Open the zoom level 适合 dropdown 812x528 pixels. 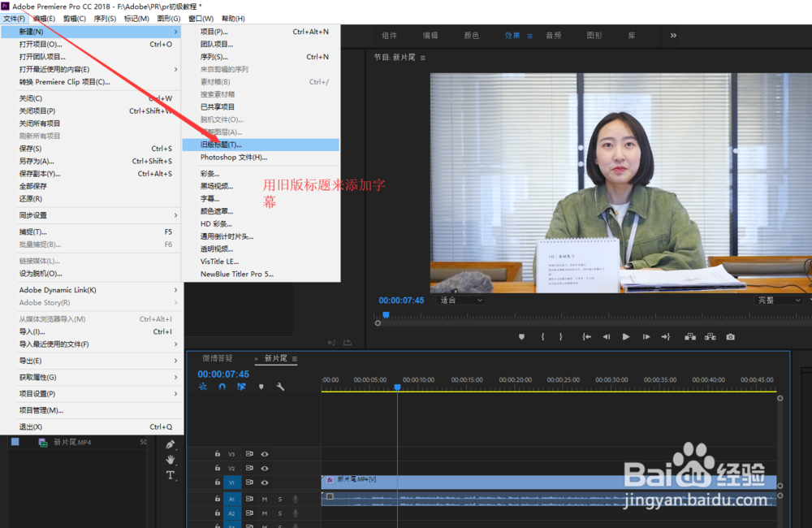click(461, 300)
